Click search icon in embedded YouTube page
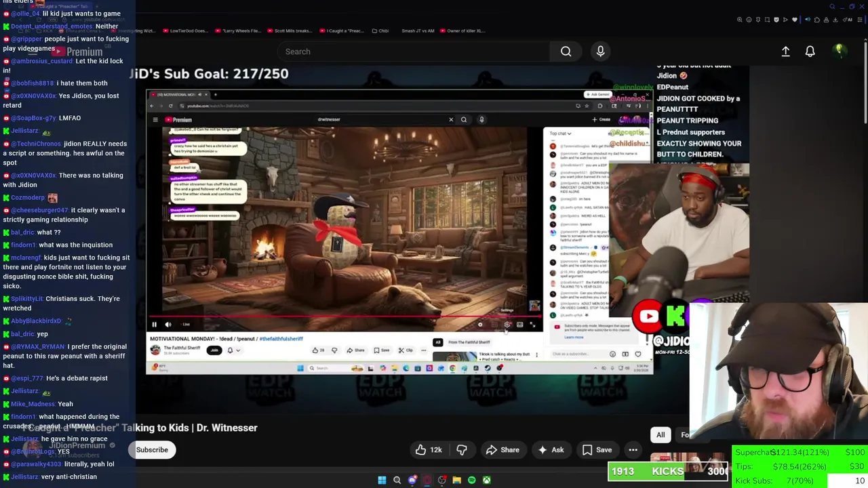Screen dimensions: 868x488 click(464, 120)
